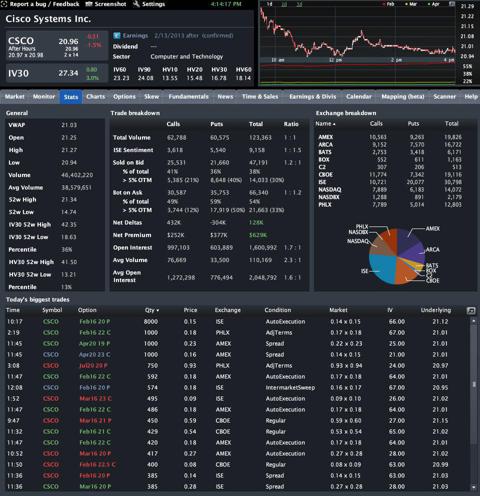Click the Report a bug icon
Viewport: 480px width, 496px height.
pyautogui.click(x=4, y=4)
